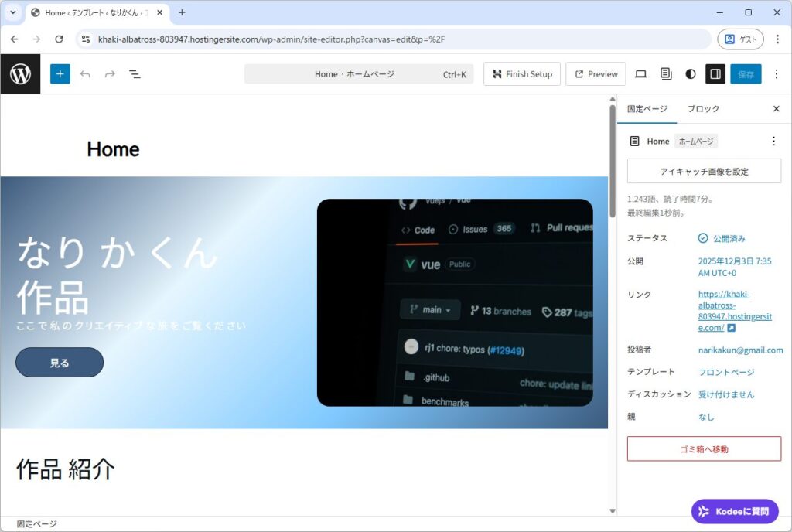
Task: Open the device view laptop icon
Action: (x=640, y=74)
